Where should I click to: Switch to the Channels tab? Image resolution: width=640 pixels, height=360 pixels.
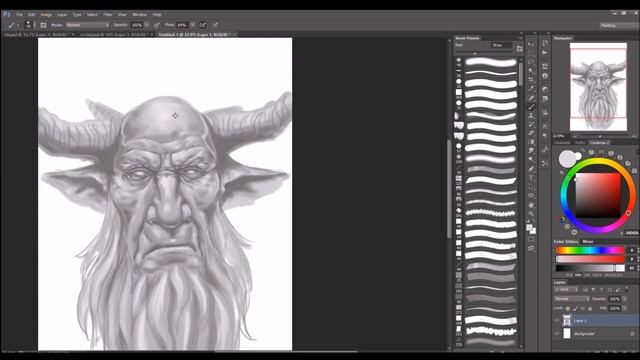[562, 142]
